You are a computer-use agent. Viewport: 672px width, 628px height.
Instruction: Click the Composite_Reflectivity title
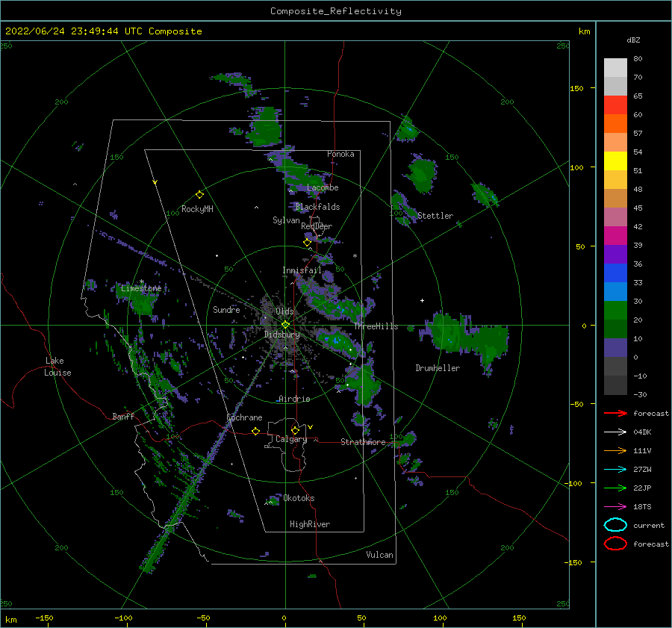(x=336, y=11)
